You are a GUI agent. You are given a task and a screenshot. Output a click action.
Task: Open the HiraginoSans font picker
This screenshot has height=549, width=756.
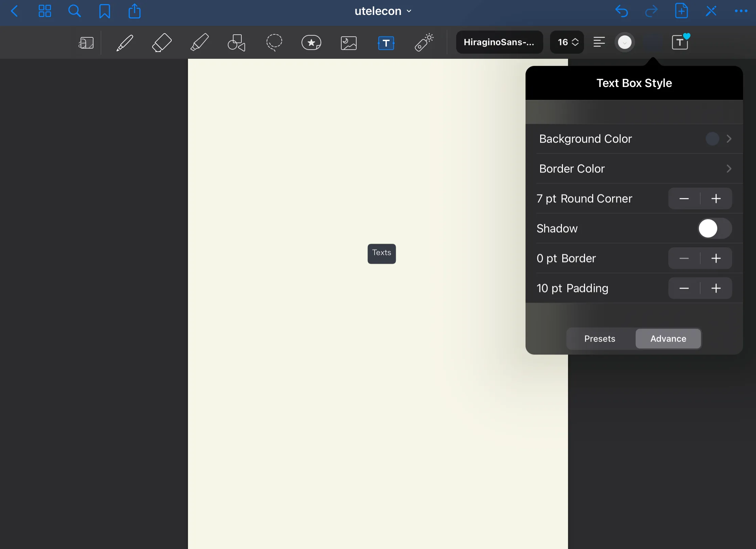(x=499, y=42)
